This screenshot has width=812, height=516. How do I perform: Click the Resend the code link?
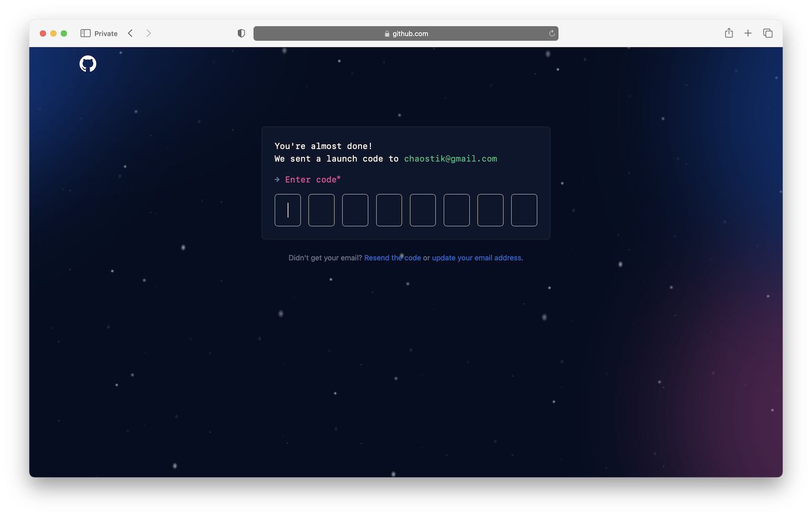(x=392, y=258)
